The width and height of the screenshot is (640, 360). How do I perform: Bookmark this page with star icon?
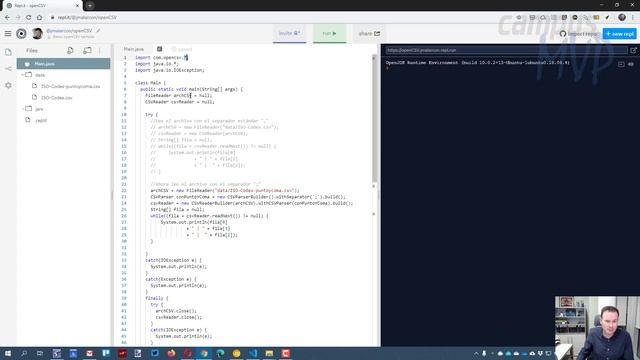pyautogui.click(x=519, y=17)
